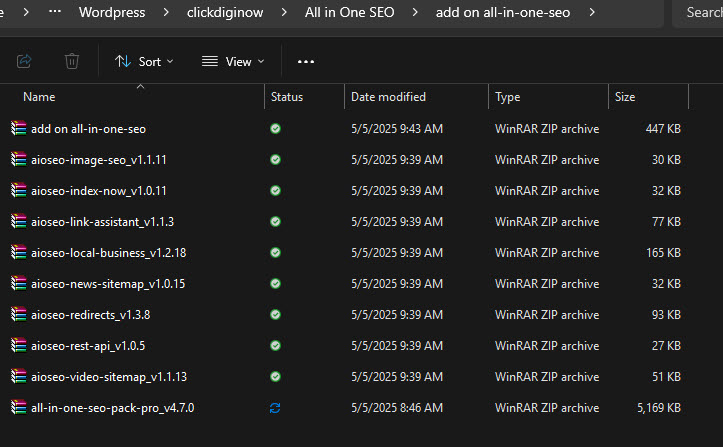Click the WinRAR icon of aioseo-video-sitemap_v1.1.13
Image resolution: width=723 pixels, height=447 pixels.
[x=19, y=376]
